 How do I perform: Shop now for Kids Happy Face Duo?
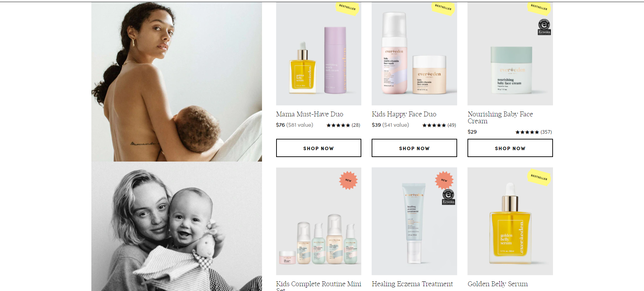[x=414, y=148]
